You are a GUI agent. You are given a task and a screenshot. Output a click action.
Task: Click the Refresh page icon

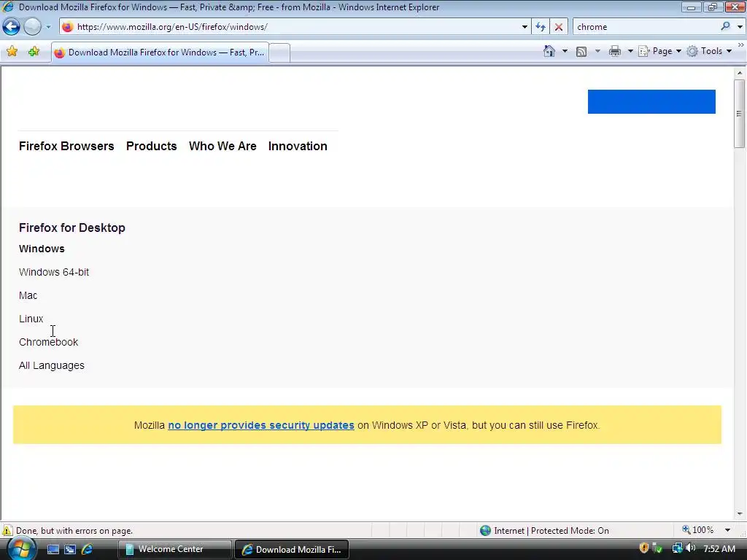point(541,27)
